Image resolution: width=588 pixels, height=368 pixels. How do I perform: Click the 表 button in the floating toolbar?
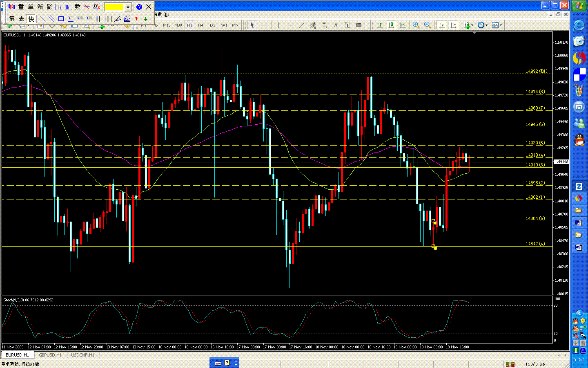tap(21, 19)
